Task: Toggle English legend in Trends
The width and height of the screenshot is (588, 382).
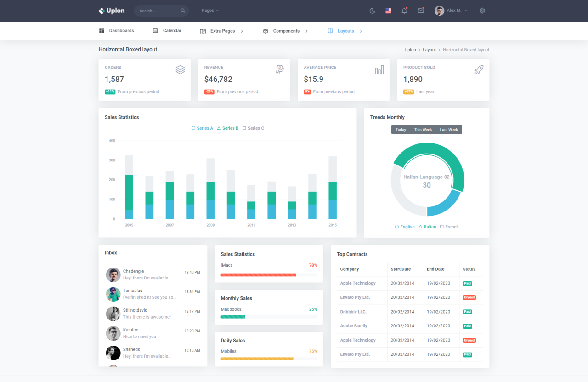Action: point(405,227)
